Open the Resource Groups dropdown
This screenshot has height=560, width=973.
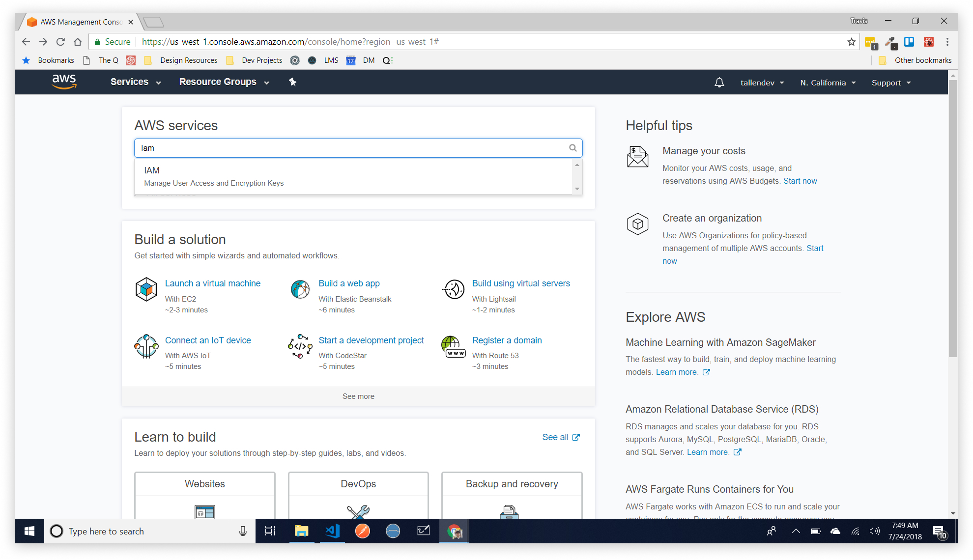tap(224, 82)
